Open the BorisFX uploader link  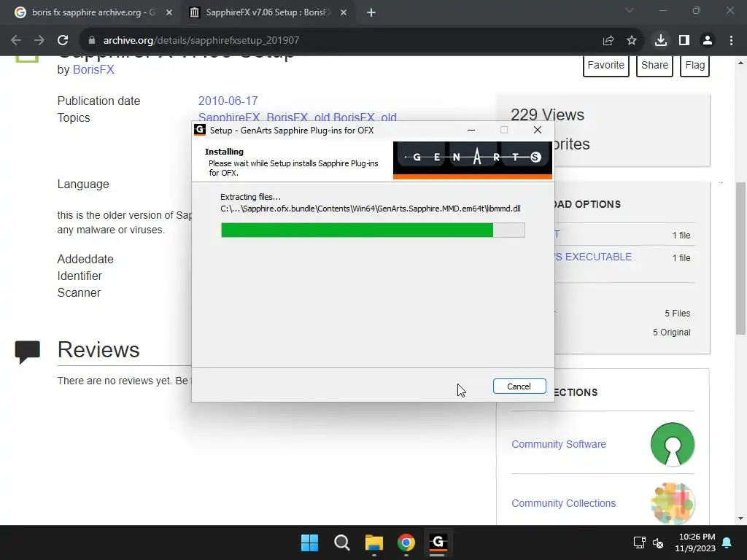point(93,69)
